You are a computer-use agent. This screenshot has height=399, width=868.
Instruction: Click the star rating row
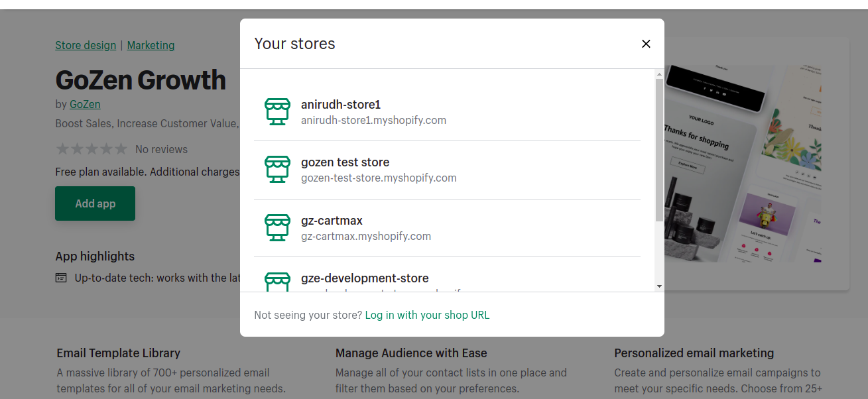[x=92, y=149]
